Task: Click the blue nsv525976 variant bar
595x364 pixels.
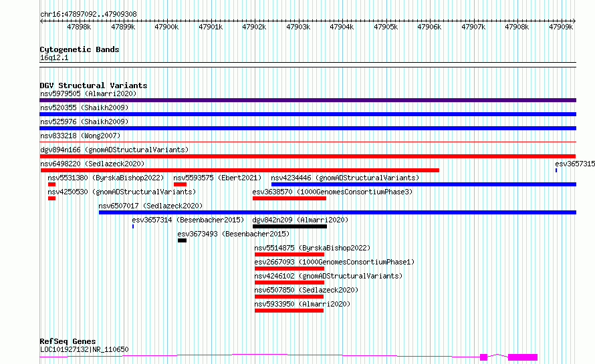Action: pyautogui.click(x=308, y=128)
